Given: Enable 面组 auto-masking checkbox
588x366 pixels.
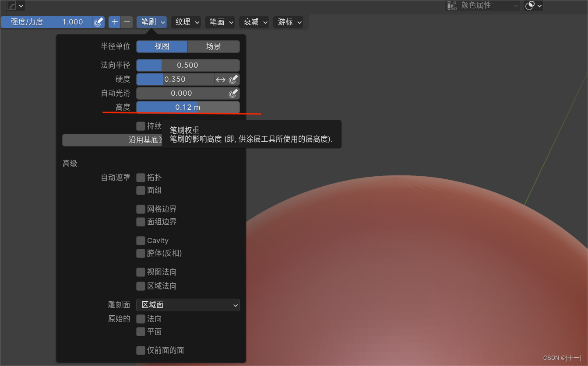Looking at the screenshot, I should tap(141, 190).
